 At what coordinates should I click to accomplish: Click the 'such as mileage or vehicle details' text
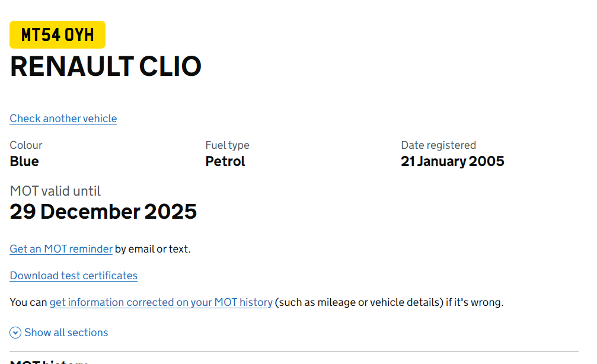(359, 302)
